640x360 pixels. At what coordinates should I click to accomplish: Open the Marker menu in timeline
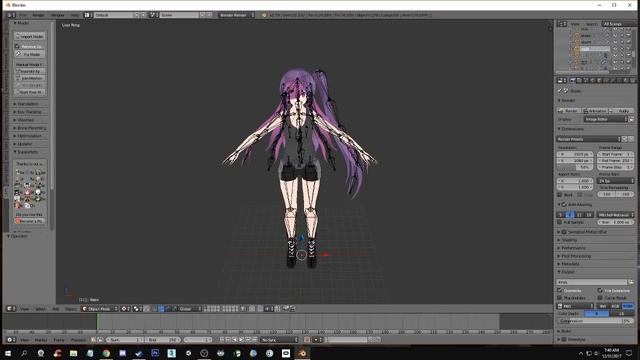41,340
